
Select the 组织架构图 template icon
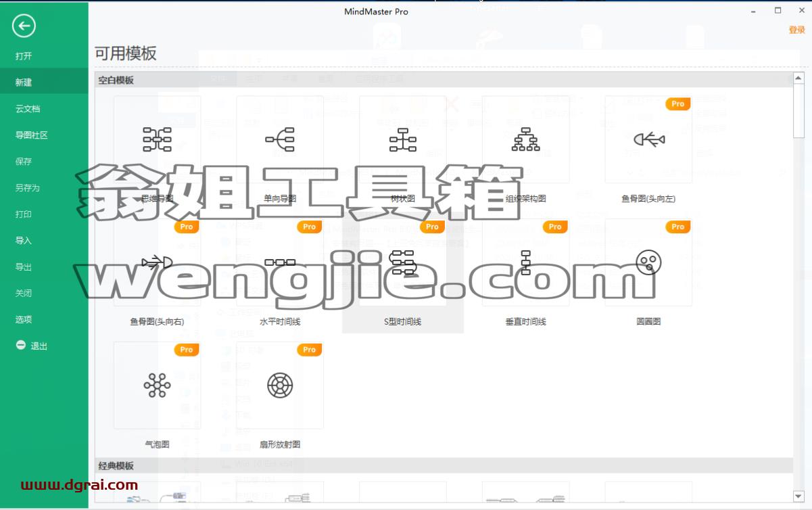(x=525, y=139)
